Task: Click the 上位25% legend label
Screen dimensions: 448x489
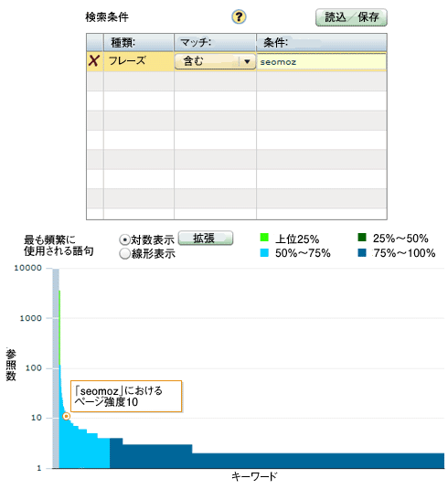Action: [297, 239]
